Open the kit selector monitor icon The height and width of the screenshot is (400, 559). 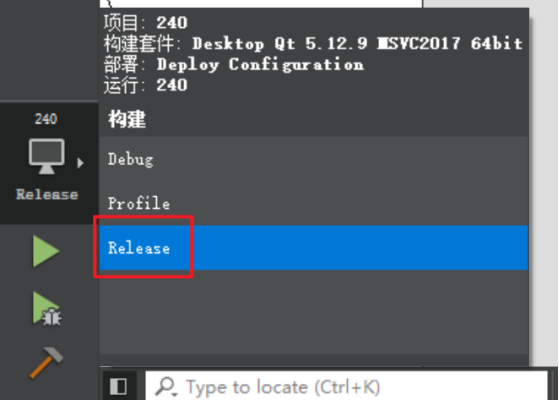(x=47, y=157)
